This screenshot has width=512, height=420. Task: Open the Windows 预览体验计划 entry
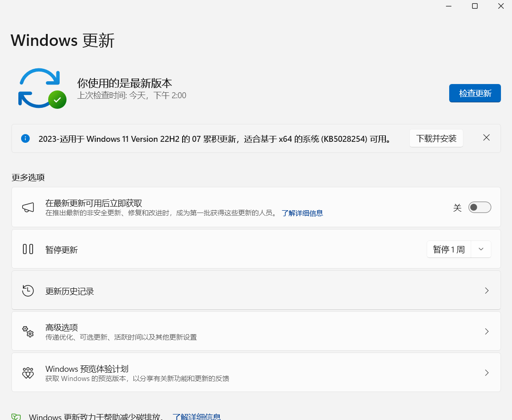[x=256, y=372]
